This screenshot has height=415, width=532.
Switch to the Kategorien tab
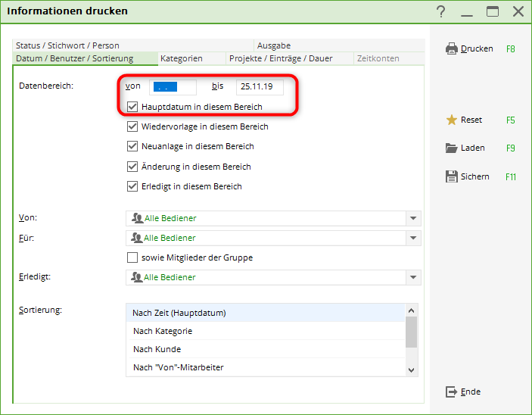(x=182, y=58)
